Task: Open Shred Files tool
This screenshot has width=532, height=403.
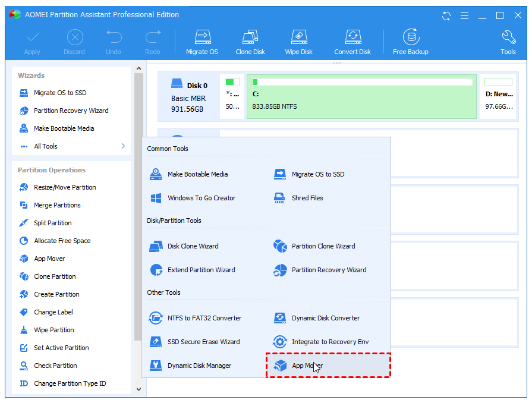Action: point(298,198)
